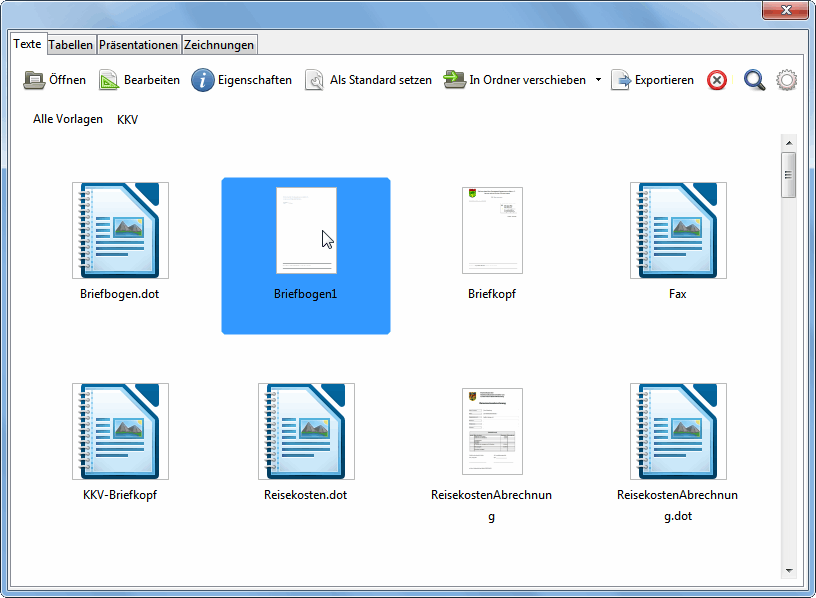Select the KKV-Briefkopf template
The image size is (816, 598).
(x=120, y=431)
